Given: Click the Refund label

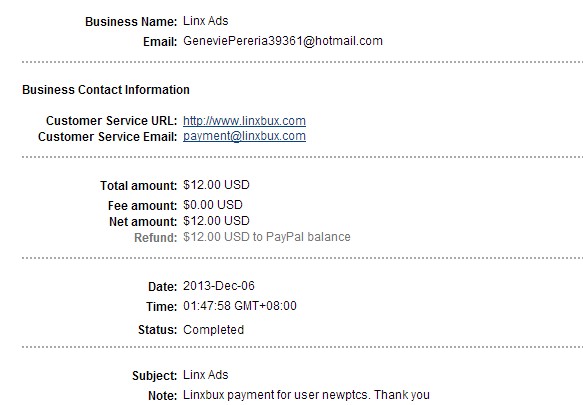Looking at the screenshot, I should pos(156,238).
